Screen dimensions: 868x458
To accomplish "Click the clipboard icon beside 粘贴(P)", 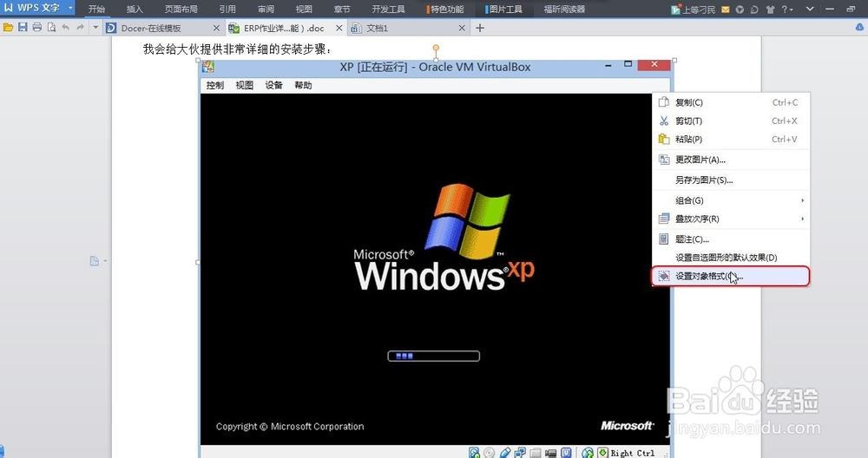I will [x=664, y=139].
